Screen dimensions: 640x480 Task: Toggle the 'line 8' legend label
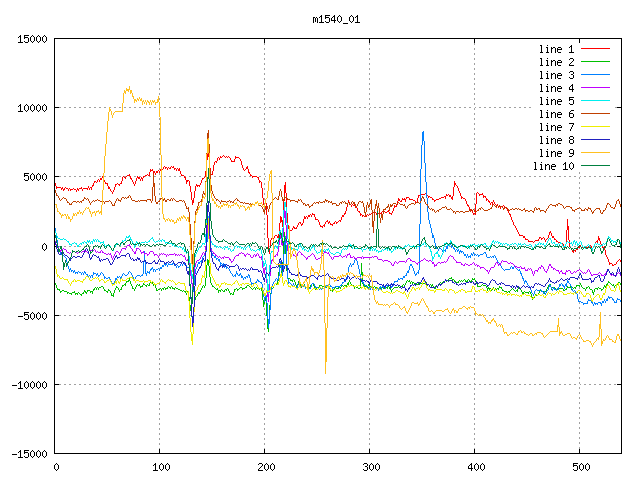(x=556, y=140)
